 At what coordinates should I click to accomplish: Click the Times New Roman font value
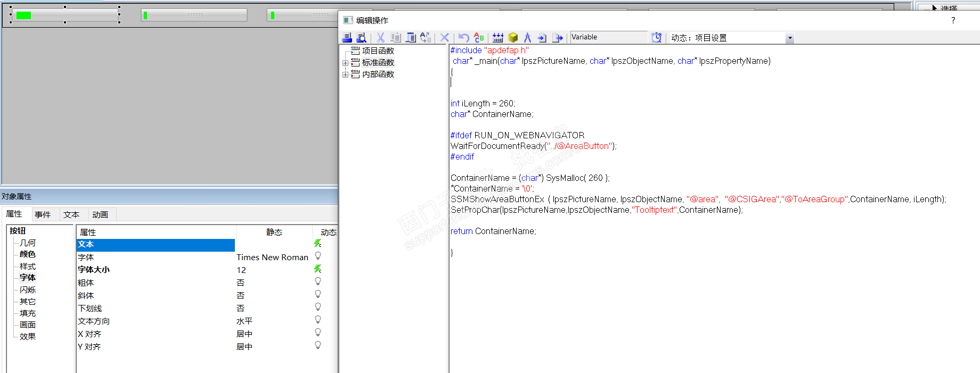click(272, 258)
